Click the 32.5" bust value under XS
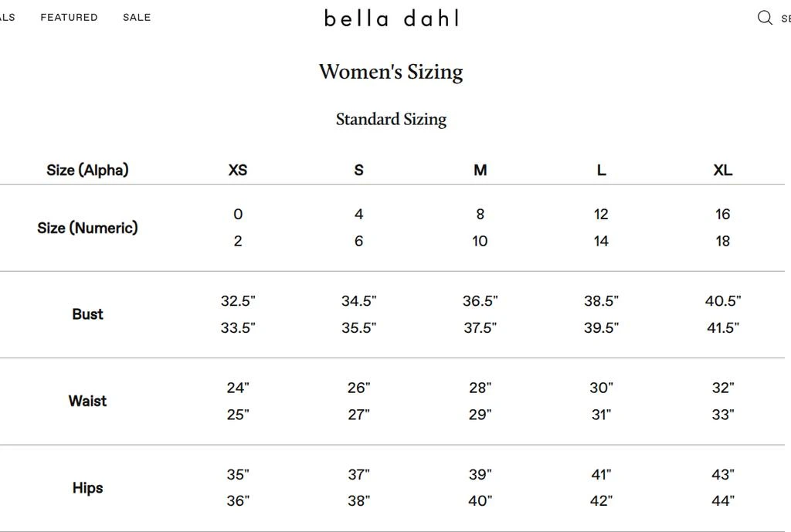Image resolution: width=791 pixels, height=532 pixels. (x=237, y=301)
